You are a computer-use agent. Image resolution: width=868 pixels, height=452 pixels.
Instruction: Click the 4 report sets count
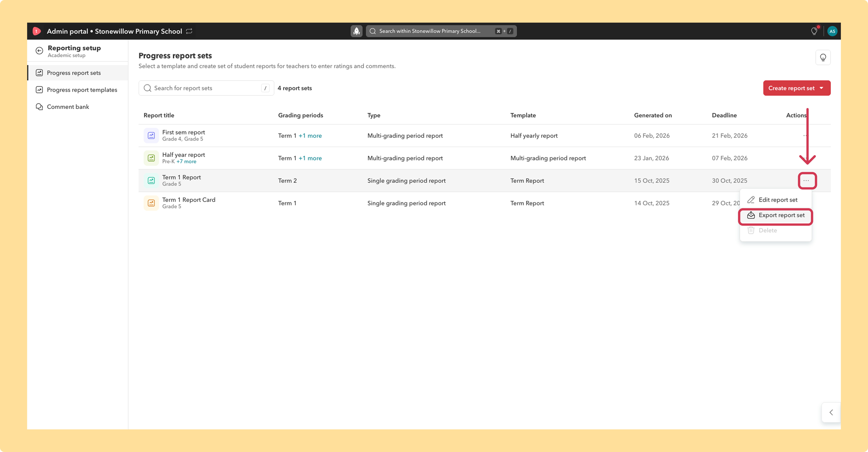pos(295,88)
